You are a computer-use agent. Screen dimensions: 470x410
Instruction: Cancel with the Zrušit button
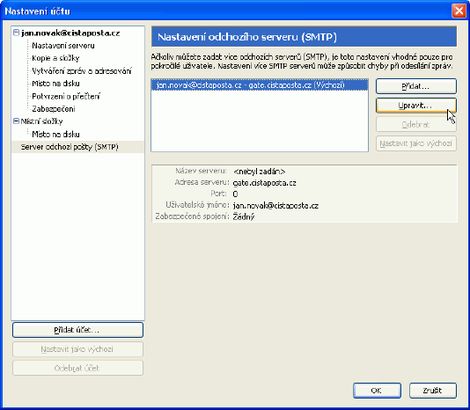pos(433,390)
